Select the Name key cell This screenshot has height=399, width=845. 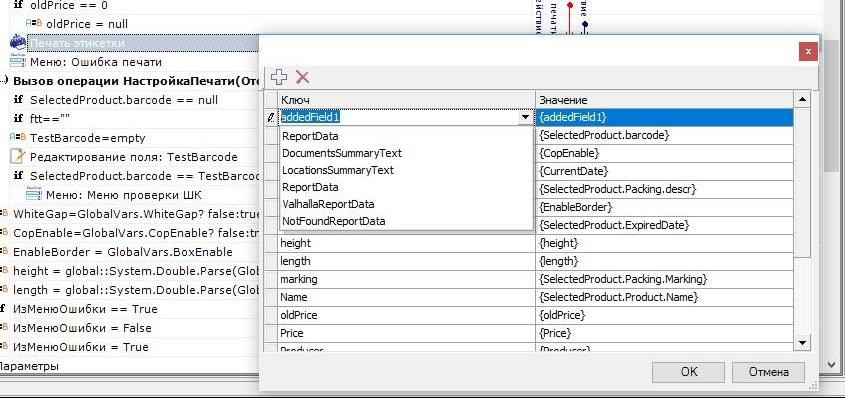406,297
